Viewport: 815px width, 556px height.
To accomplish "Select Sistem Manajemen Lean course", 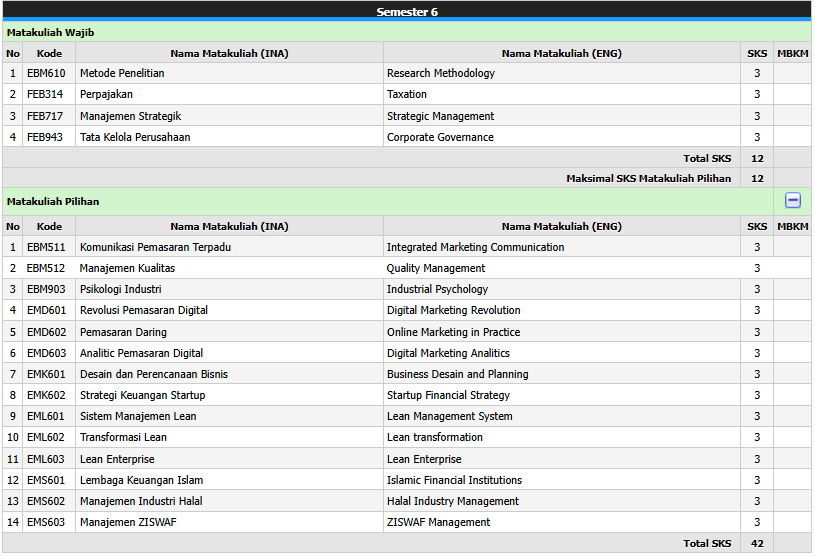I will coord(138,416).
